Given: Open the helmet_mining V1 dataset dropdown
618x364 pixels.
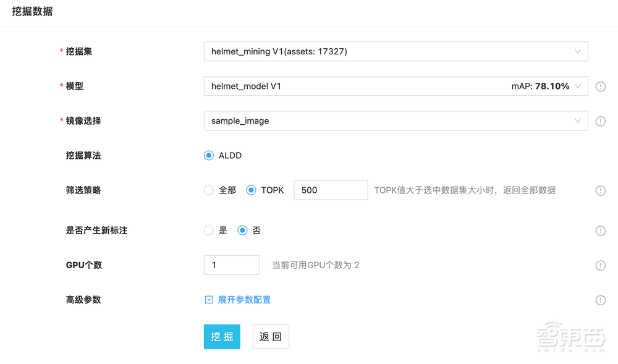Looking at the screenshot, I should 396,51.
